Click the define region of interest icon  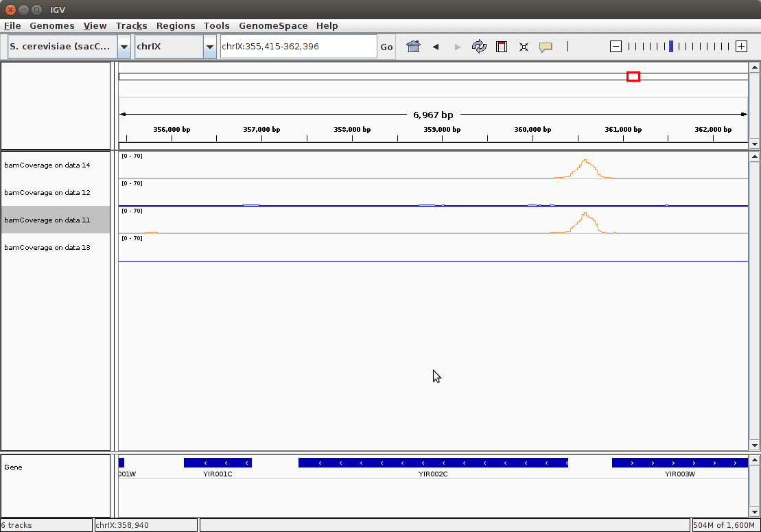point(502,47)
